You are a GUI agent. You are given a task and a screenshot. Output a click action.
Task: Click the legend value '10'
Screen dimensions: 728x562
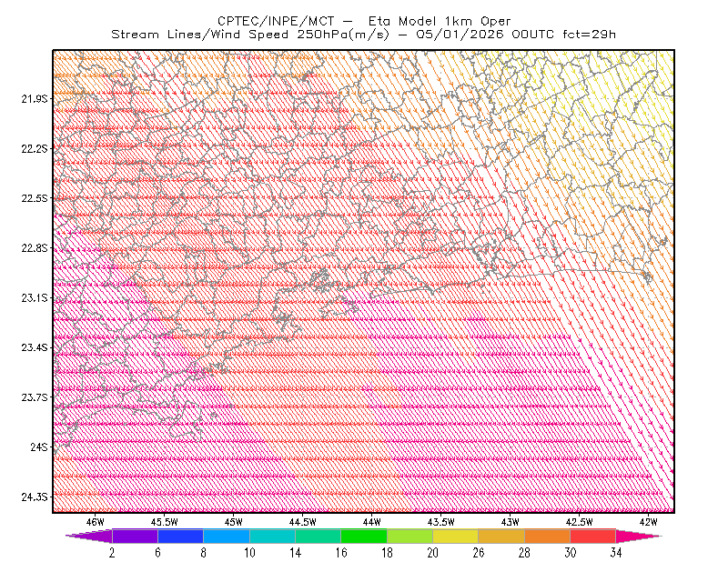tap(249, 553)
